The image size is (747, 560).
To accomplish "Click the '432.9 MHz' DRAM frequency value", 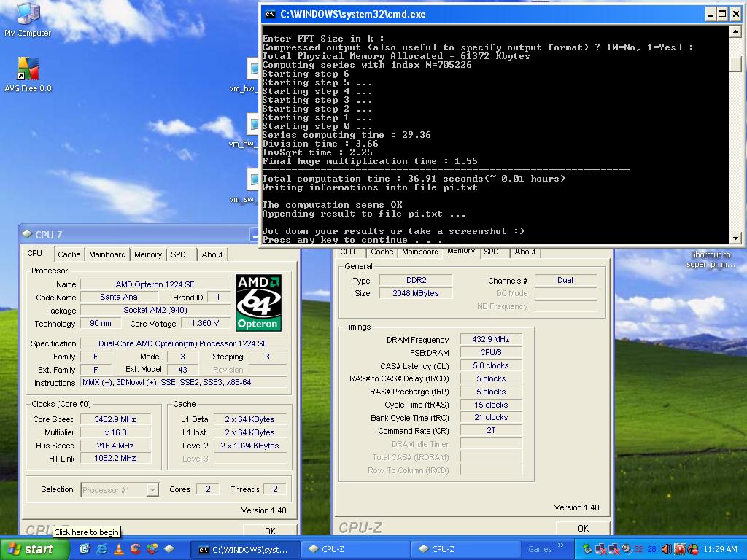I will coord(491,340).
